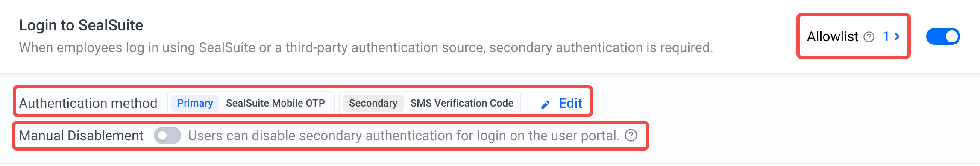Select the blue Primary tag

[195, 103]
